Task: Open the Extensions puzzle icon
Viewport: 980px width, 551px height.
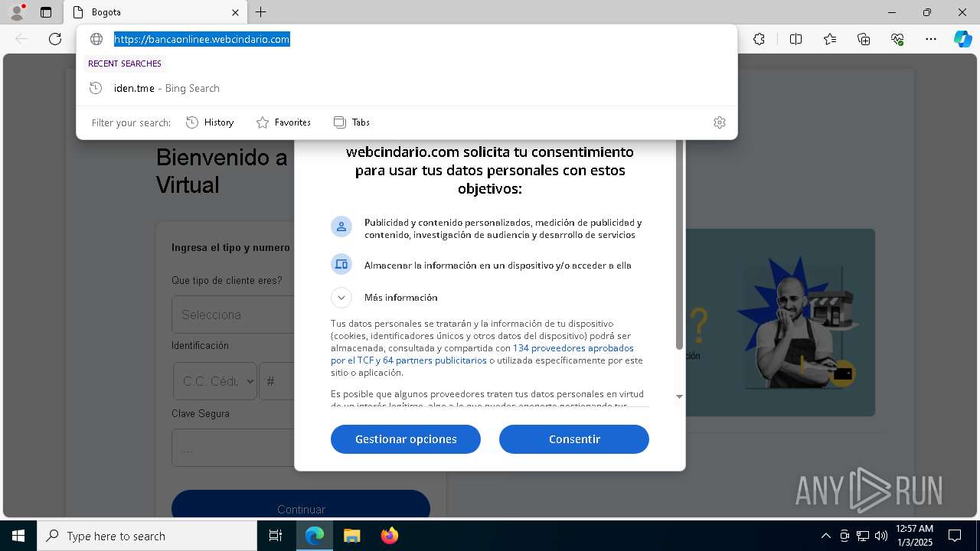Action: [x=759, y=39]
